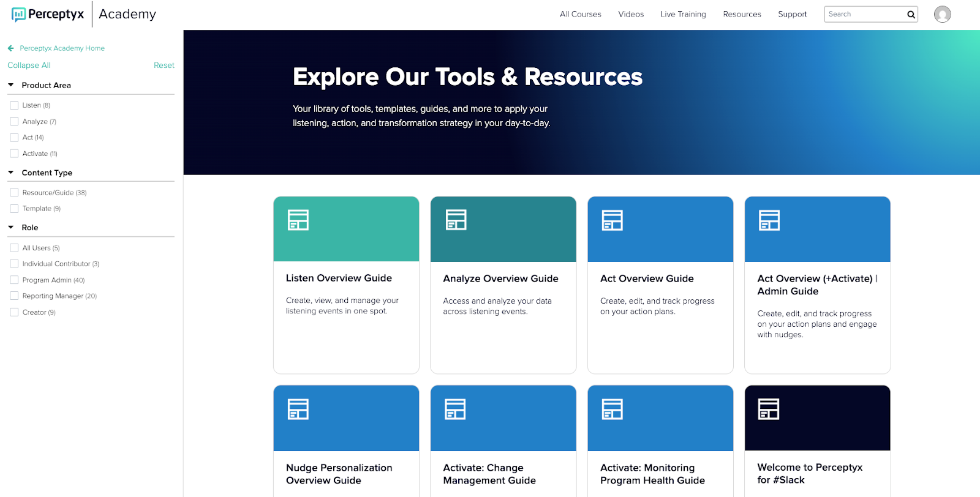980x497 pixels.
Task: Open Act Overview (+Activate) Admin Guide title
Action: click(x=817, y=285)
